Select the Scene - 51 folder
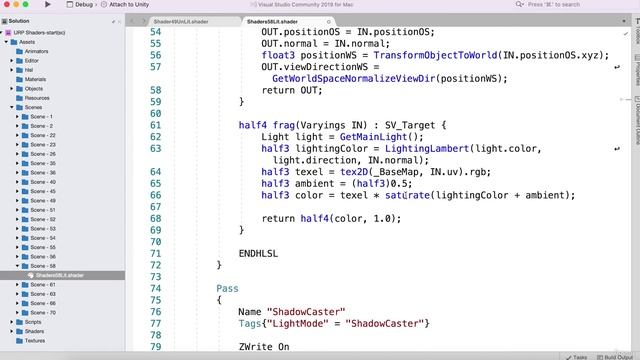Screen dimensions: 640x360 tap(43, 210)
